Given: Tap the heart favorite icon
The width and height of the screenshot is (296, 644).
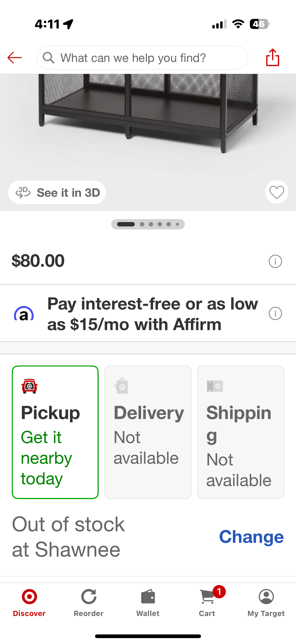Looking at the screenshot, I should point(277,192).
